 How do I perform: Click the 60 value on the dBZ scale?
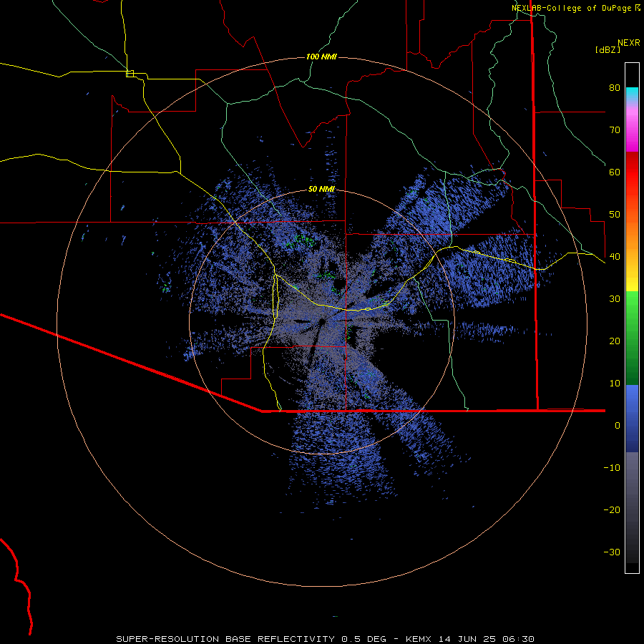(x=615, y=172)
